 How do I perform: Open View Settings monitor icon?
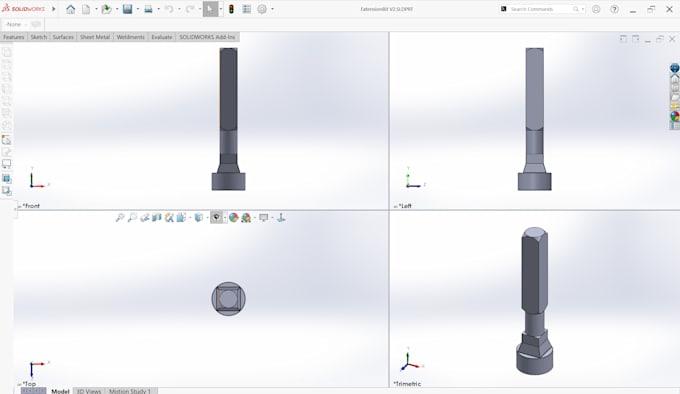click(x=263, y=218)
